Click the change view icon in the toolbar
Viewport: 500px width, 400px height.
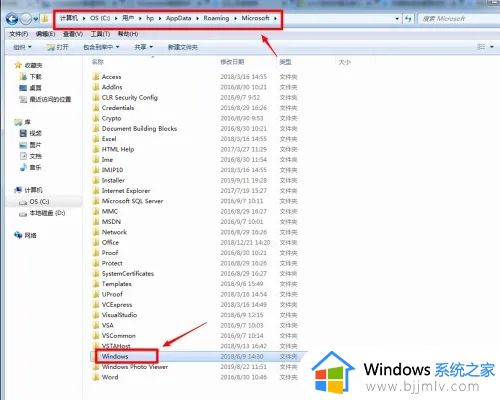pos(481,47)
